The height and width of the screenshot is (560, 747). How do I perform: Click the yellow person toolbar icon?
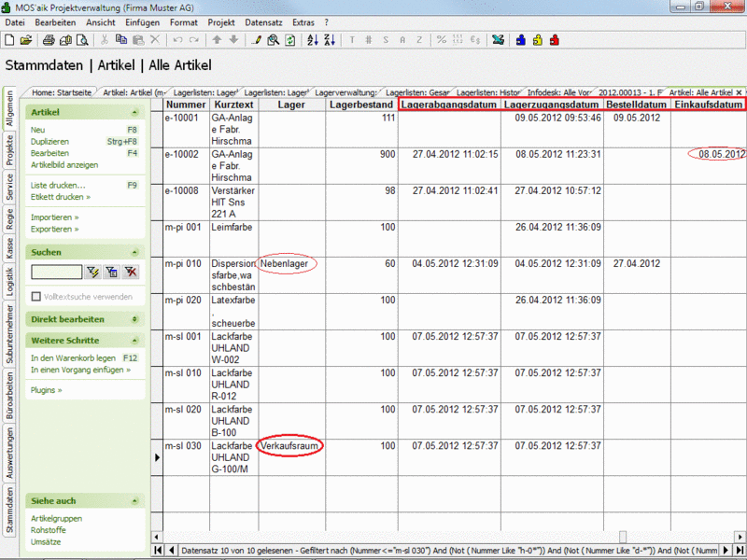click(x=538, y=40)
